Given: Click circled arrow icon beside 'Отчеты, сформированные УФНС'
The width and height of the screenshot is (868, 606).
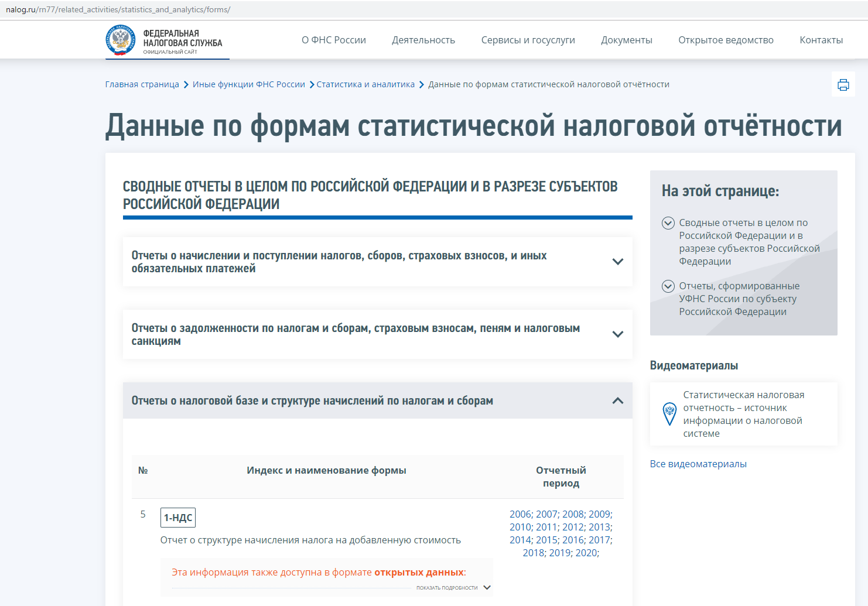Looking at the screenshot, I should click(x=668, y=286).
